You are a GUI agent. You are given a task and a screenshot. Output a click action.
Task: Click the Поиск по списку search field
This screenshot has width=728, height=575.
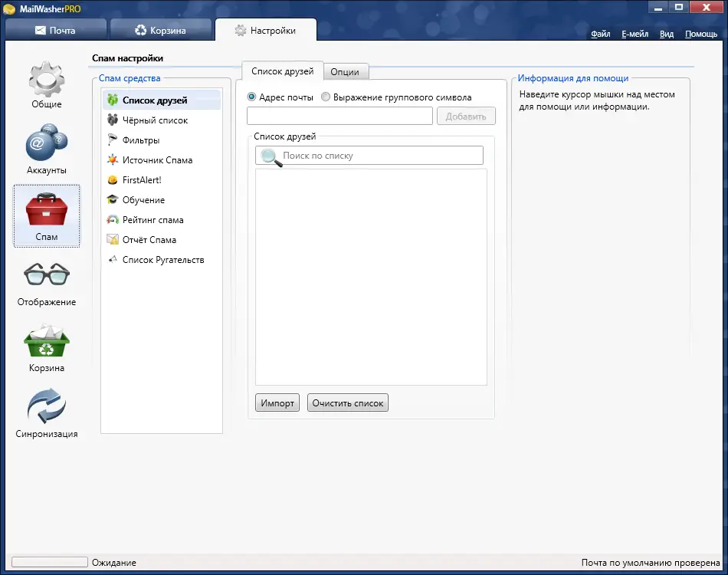(x=368, y=156)
